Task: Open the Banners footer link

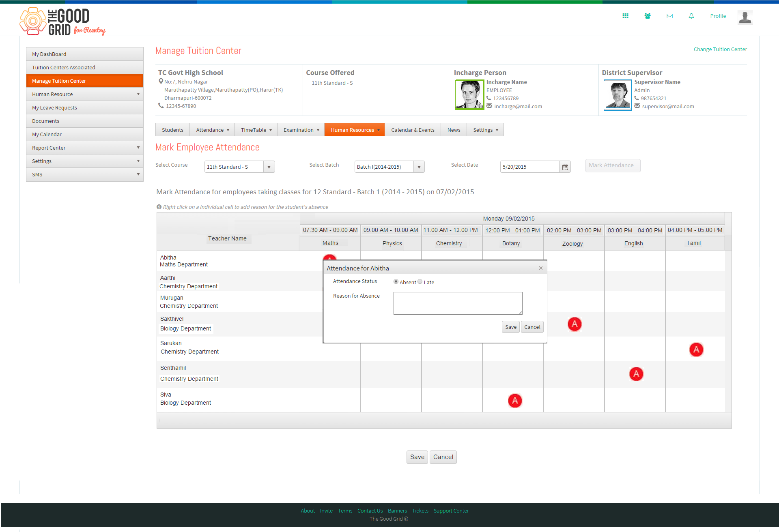Action: [x=397, y=511]
